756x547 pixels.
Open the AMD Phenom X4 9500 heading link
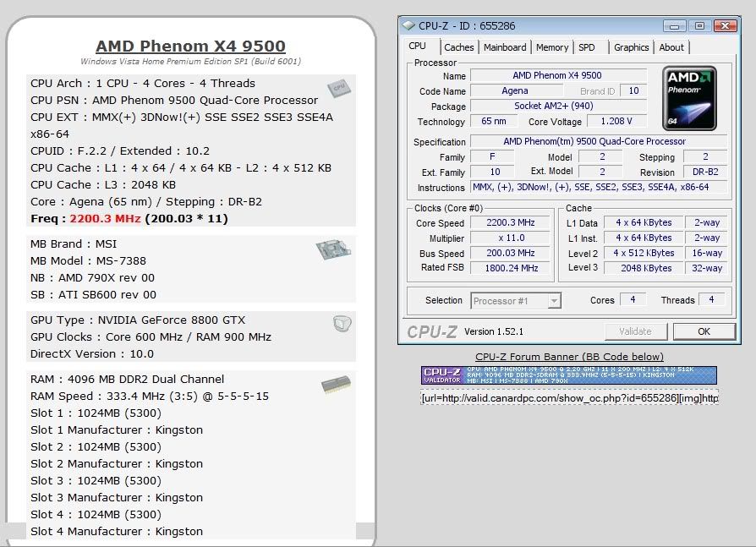point(190,46)
